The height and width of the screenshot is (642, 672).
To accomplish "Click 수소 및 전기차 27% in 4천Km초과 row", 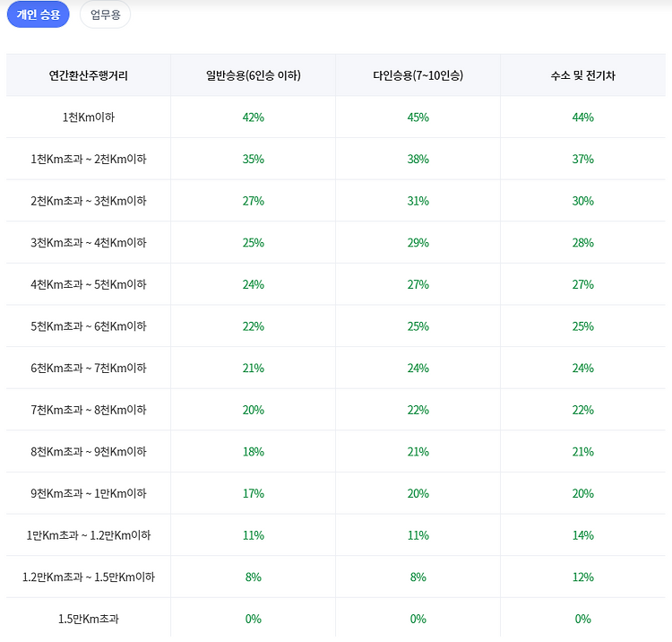I will pos(583,284).
